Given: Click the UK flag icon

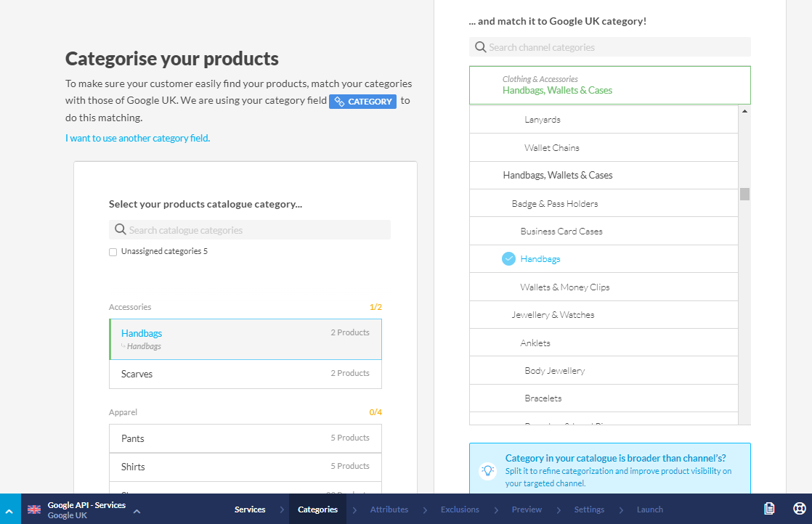Looking at the screenshot, I should point(34,509).
